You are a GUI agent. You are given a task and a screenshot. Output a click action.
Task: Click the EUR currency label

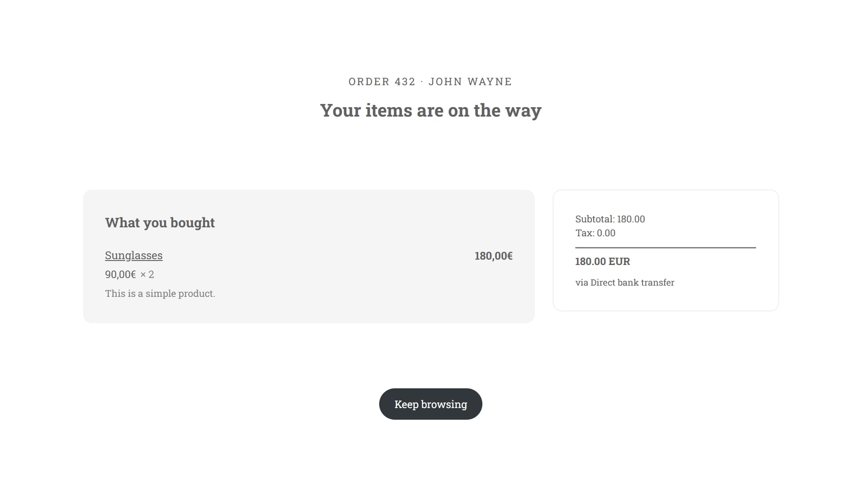pyautogui.click(x=619, y=261)
